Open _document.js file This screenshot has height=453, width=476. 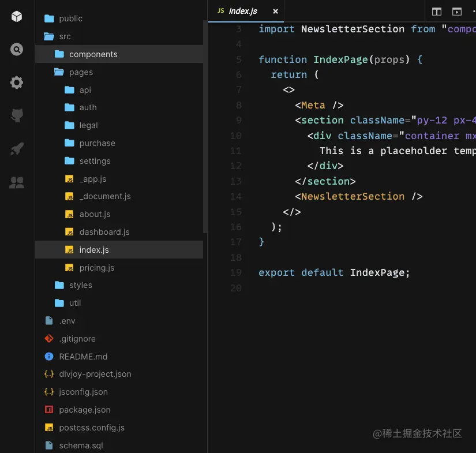(x=119, y=196)
